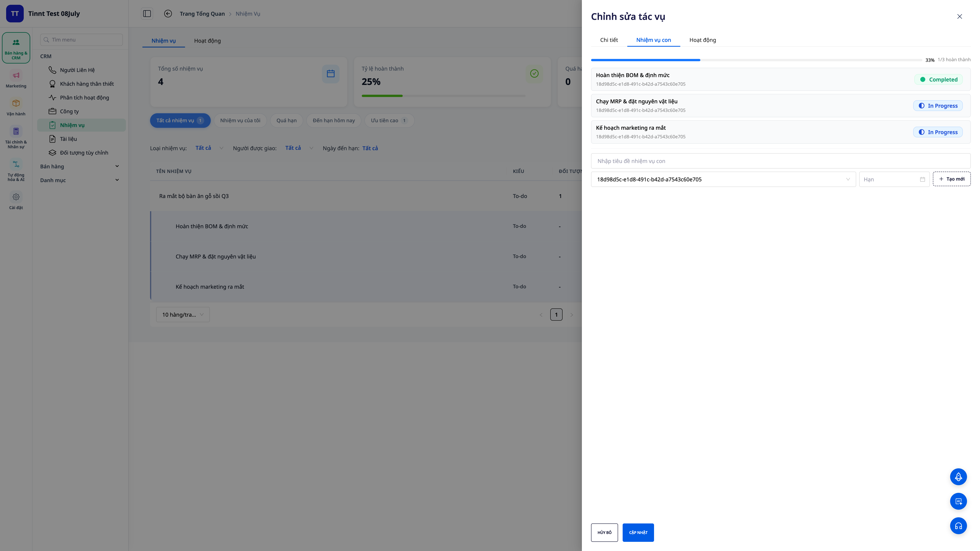Open the Bán hàng & CRM module icon
Screen dimensions: 980x551
tap(16, 48)
